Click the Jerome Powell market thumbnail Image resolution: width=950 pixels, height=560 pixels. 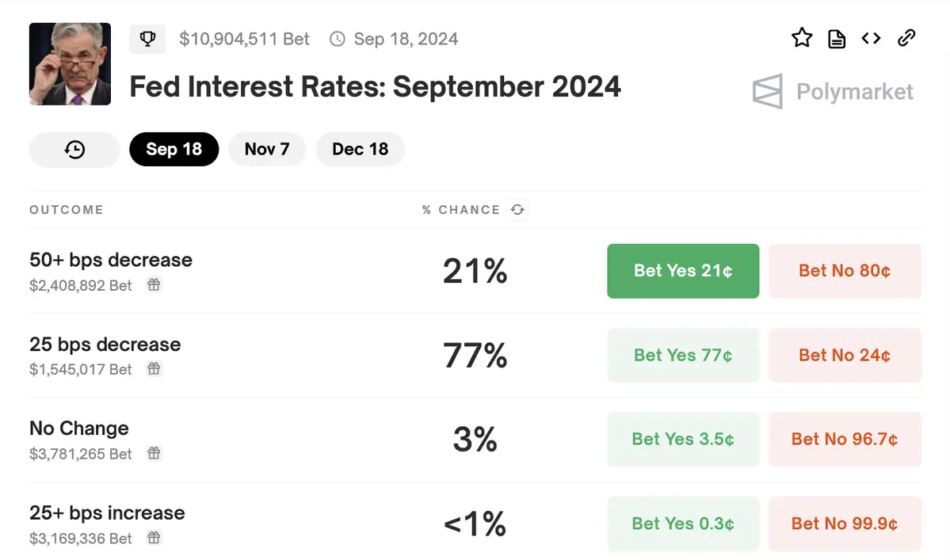click(70, 64)
